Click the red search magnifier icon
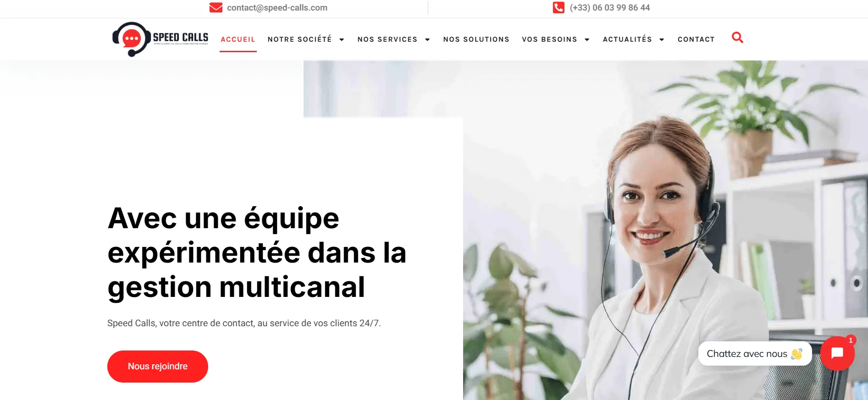 tap(737, 38)
